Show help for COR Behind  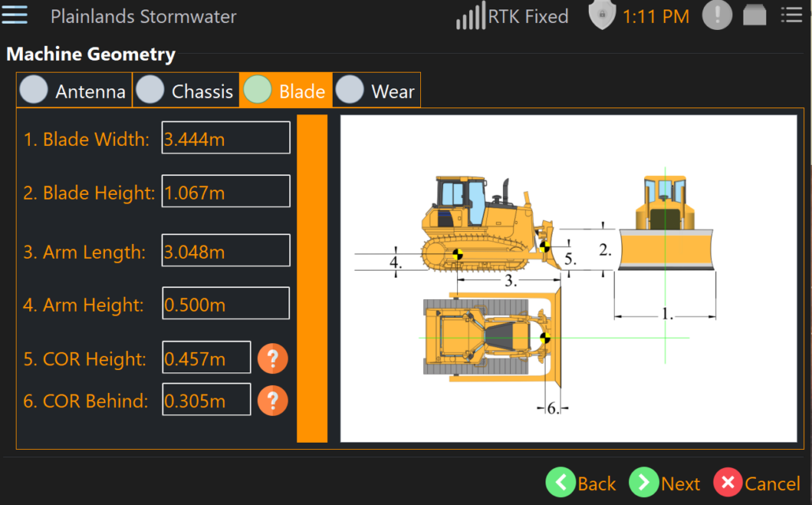coord(273,400)
